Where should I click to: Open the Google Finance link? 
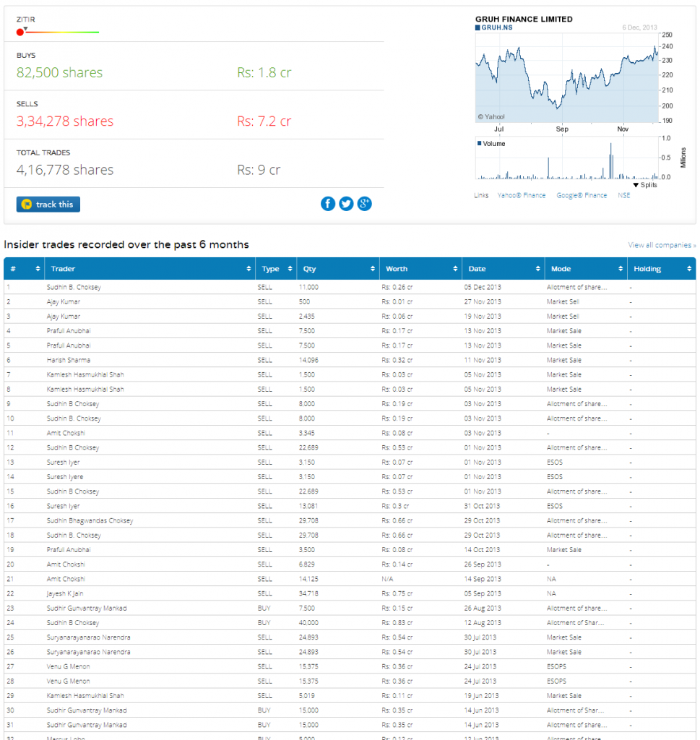582,195
